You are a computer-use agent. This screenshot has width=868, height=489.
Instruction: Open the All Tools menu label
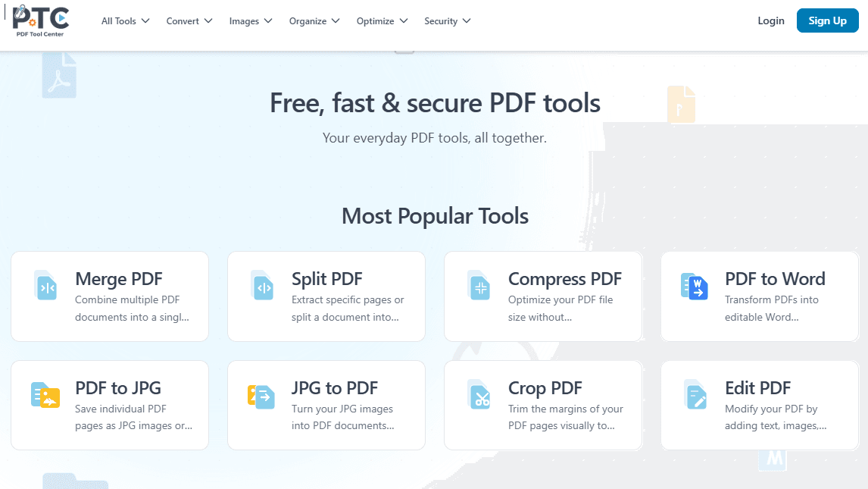[118, 21]
